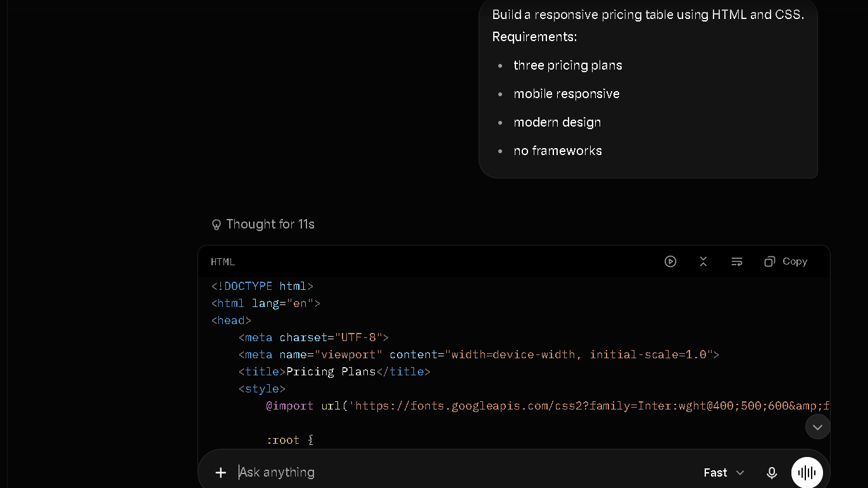868x488 pixels.
Task: Click the meta viewport code line
Action: [x=479, y=354]
